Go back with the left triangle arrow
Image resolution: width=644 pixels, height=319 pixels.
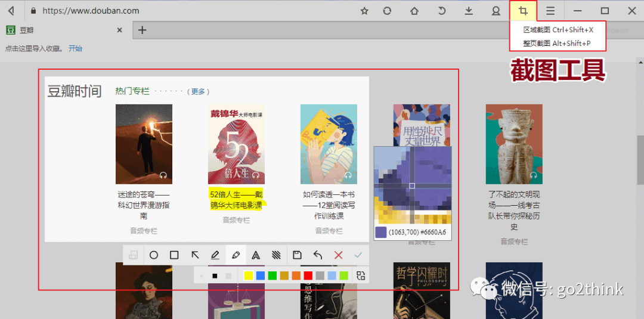pos(11,11)
